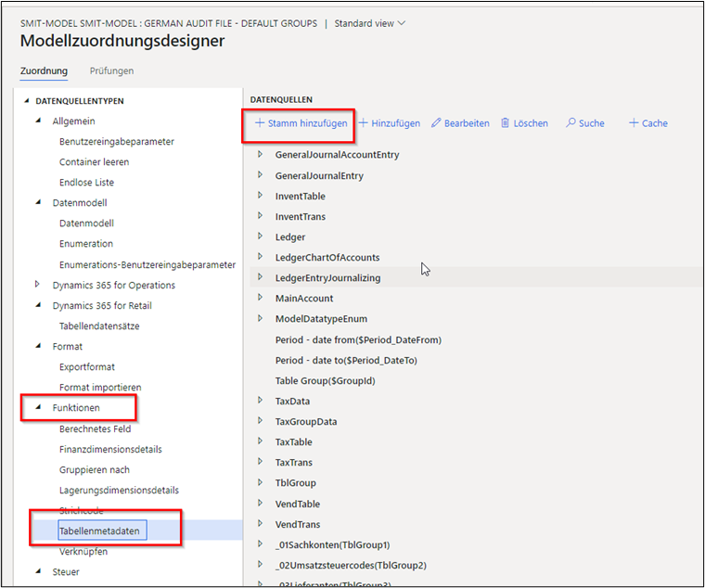The image size is (705, 588).
Task: Select Format importieren item
Action: (x=100, y=387)
